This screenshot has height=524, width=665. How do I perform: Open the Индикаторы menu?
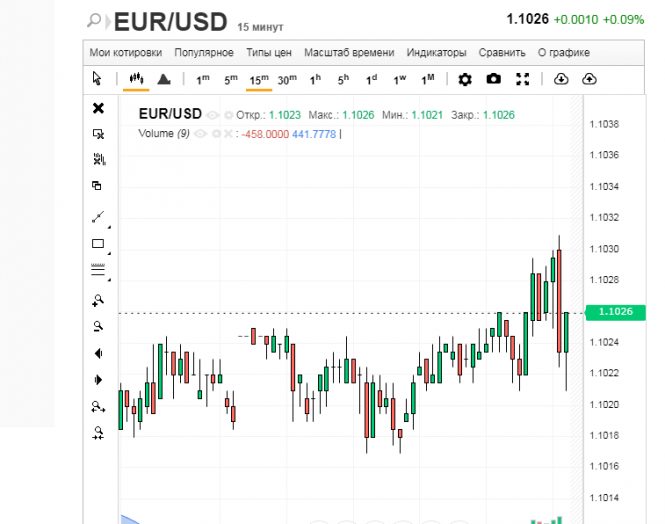click(x=436, y=53)
